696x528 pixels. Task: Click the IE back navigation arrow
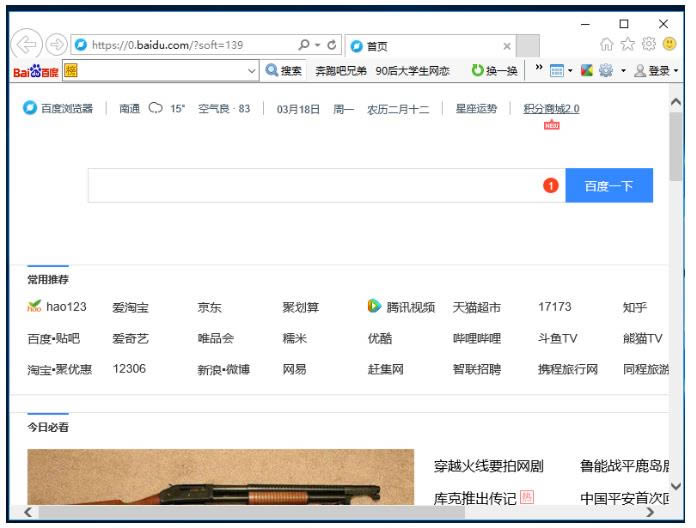click(x=25, y=45)
